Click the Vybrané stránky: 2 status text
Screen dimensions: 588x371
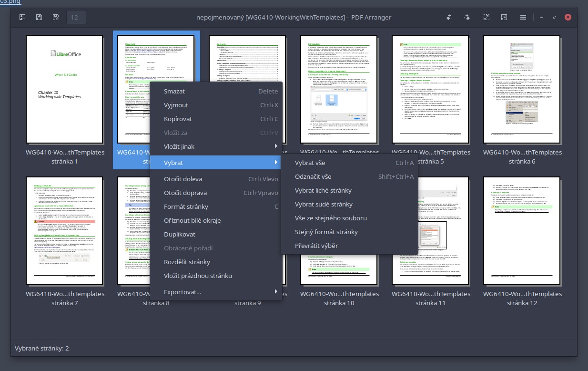42,349
